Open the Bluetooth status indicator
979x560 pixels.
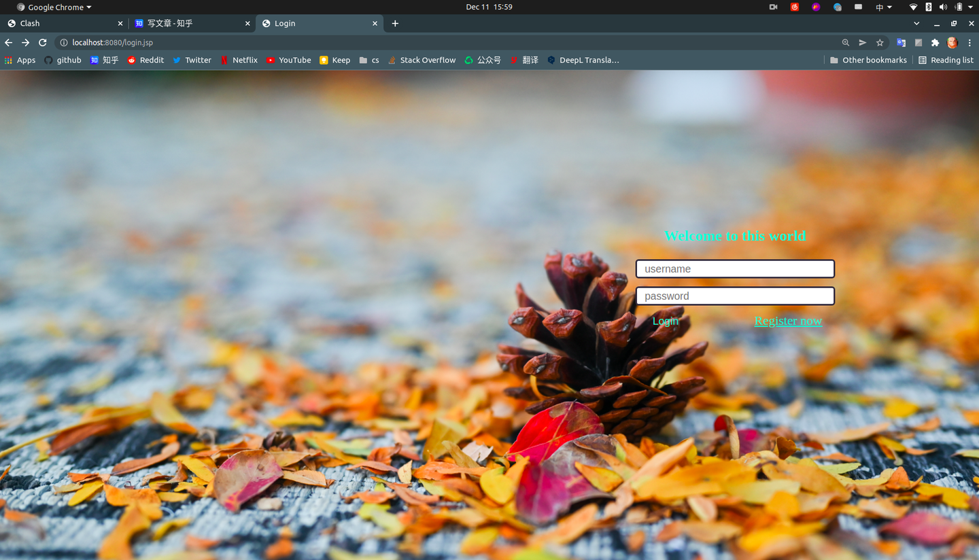click(x=928, y=7)
